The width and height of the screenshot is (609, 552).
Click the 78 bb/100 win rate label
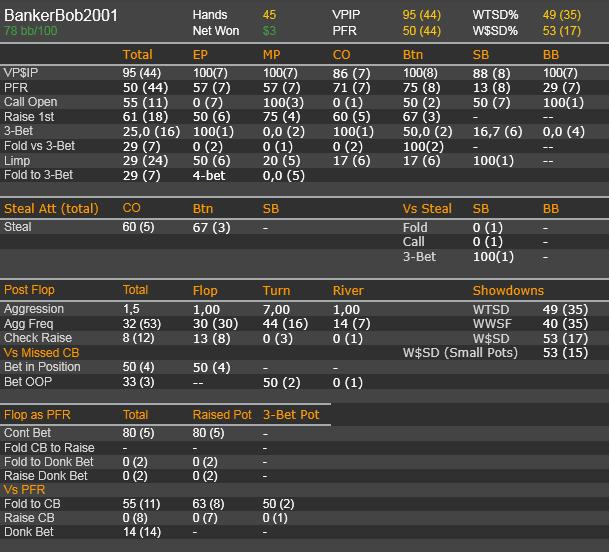tap(31, 31)
